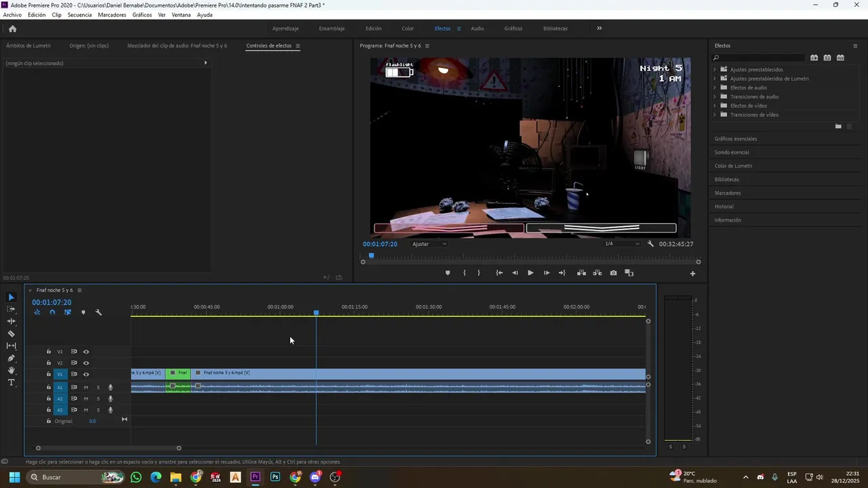Filter effects by Accelerated Effects

coord(814,58)
